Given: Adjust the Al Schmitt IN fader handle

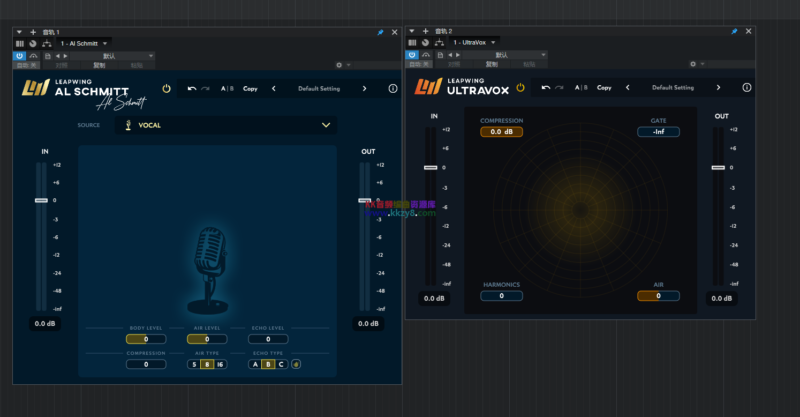Looking at the screenshot, I should click(41, 200).
